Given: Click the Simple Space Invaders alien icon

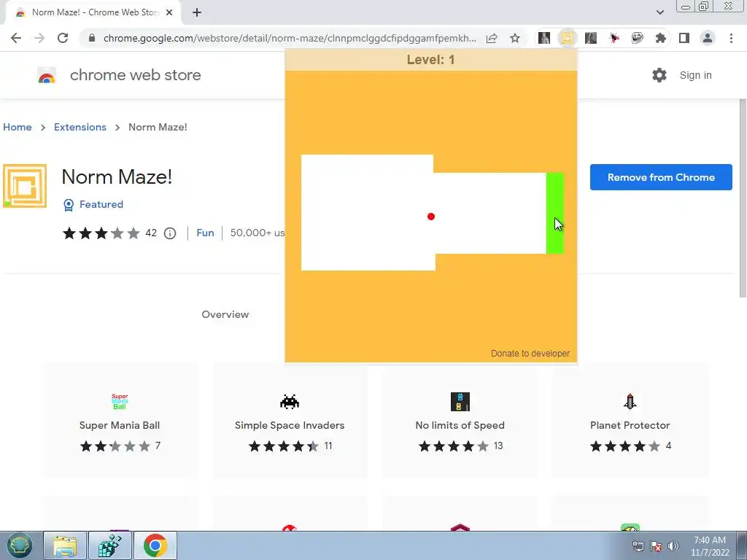Looking at the screenshot, I should point(290,402).
